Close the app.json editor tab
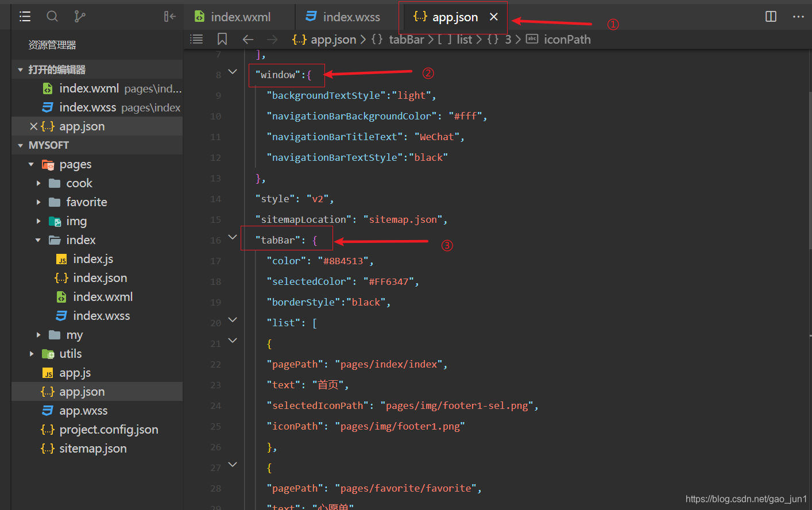812x510 pixels. click(494, 17)
